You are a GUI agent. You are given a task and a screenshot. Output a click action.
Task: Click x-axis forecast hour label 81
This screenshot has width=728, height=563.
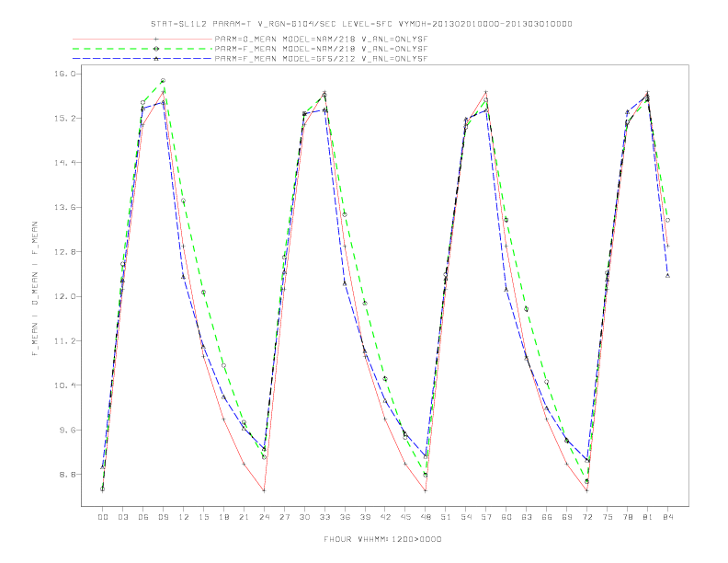[648, 517]
